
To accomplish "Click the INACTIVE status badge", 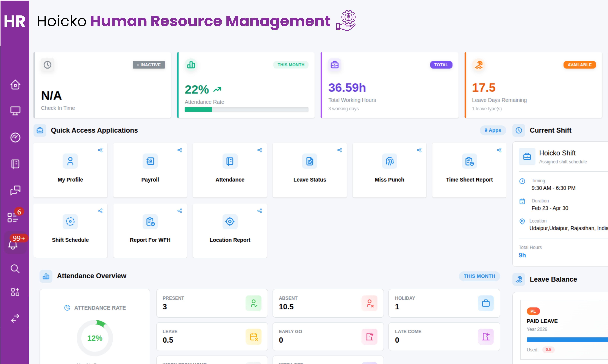I will pyautogui.click(x=149, y=65).
